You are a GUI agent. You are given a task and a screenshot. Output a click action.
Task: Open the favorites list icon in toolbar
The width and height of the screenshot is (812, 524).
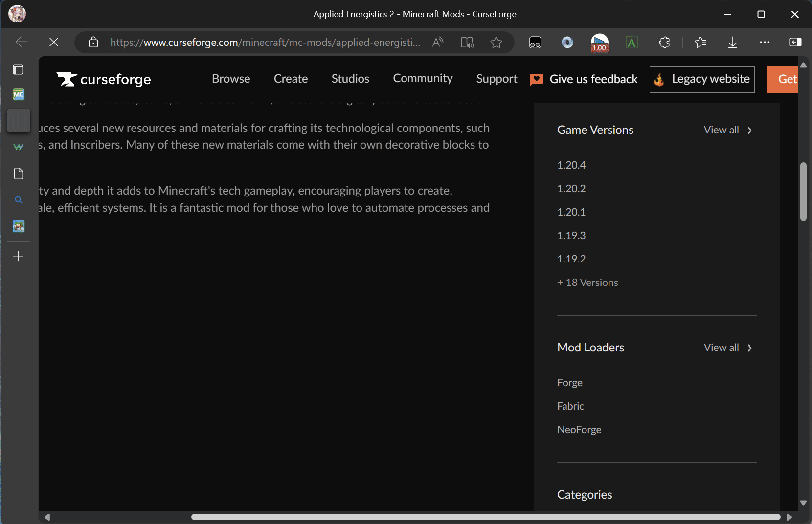700,43
